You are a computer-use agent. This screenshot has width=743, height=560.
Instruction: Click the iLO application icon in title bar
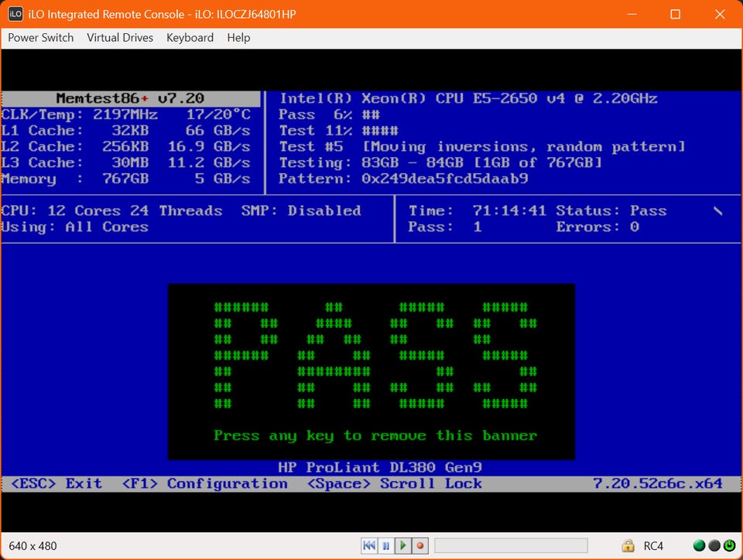pyautogui.click(x=15, y=14)
